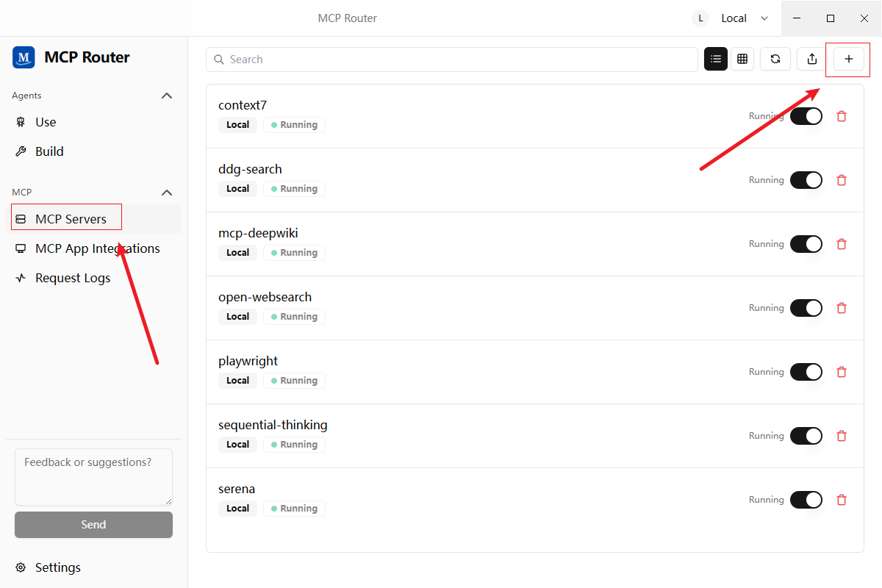Open the Local workspace dropdown
This screenshot has width=882, height=588.
(x=731, y=18)
